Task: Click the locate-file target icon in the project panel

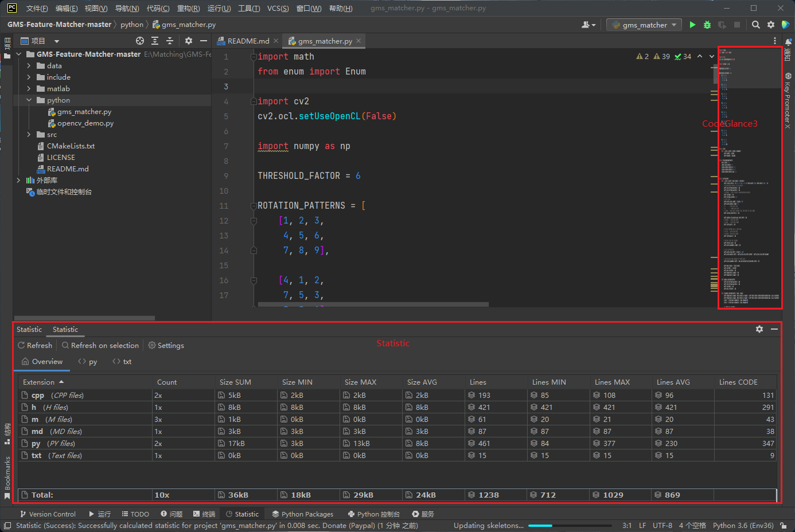Action: point(140,41)
